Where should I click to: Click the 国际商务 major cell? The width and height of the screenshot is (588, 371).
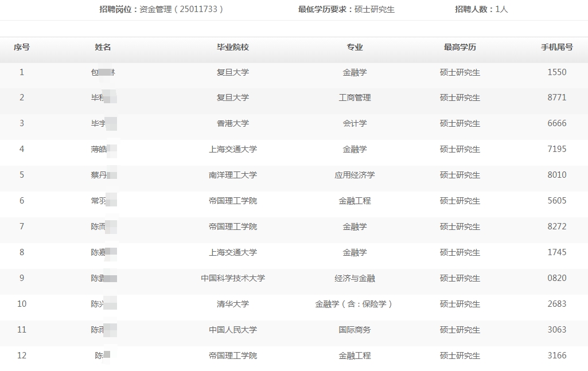[355, 330]
